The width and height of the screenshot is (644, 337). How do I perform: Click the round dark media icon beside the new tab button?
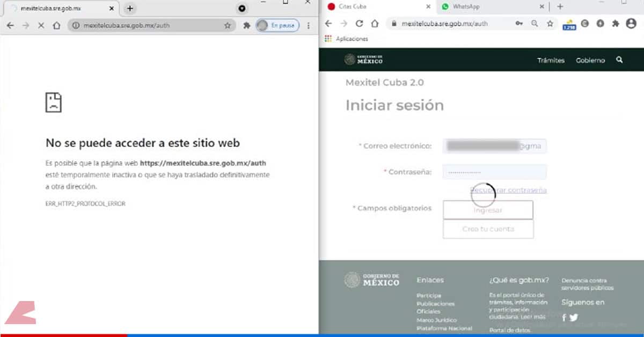click(x=242, y=8)
